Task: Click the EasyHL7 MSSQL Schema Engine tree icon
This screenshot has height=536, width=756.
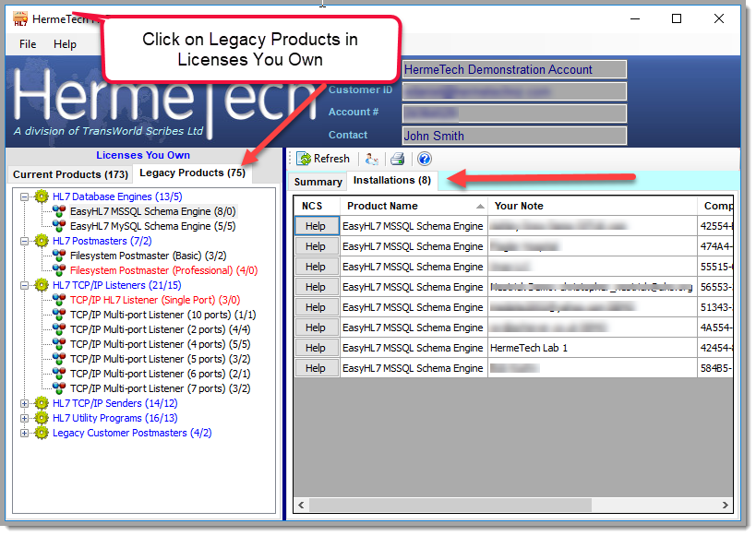Action: click(x=59, y=211)
